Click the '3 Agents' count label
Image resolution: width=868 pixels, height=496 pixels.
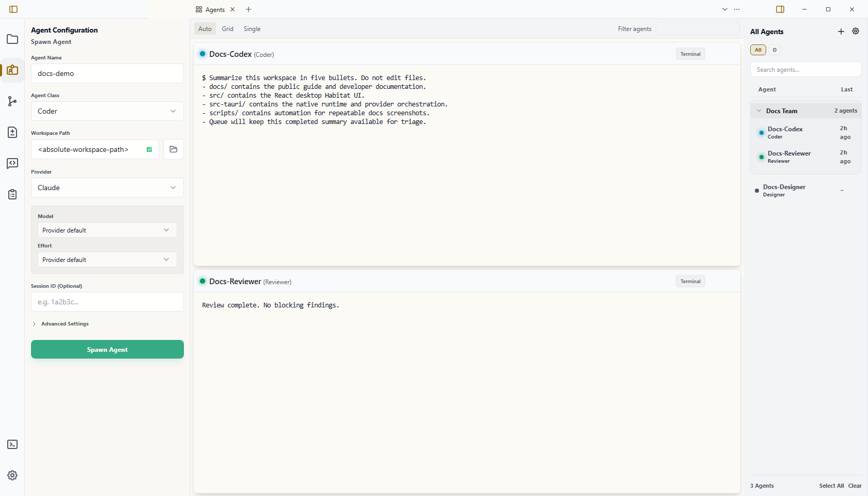(x=762, y=486)
